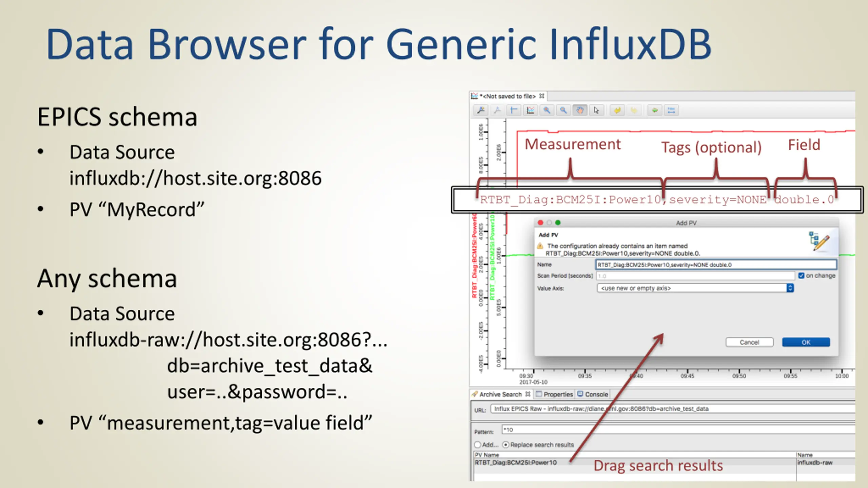868x488 pixels.
Task: Click the zoom in magnifier icon
Action: point(547,110)
